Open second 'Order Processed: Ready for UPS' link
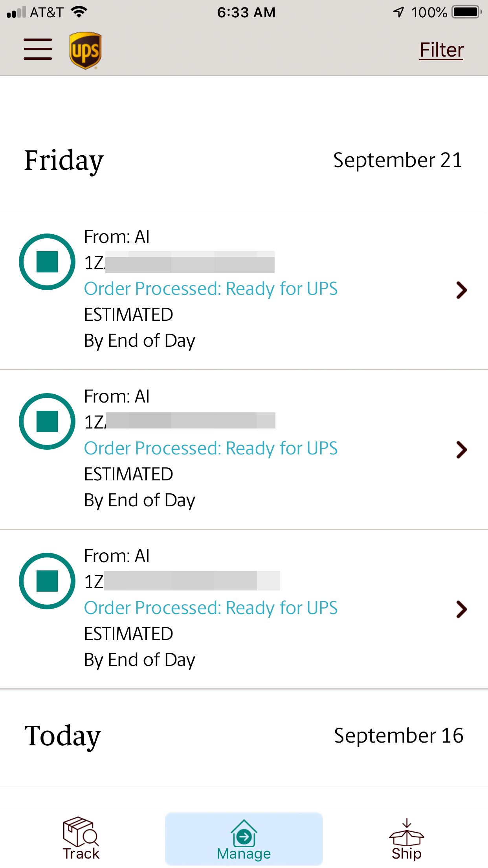 tap(211, 448)
